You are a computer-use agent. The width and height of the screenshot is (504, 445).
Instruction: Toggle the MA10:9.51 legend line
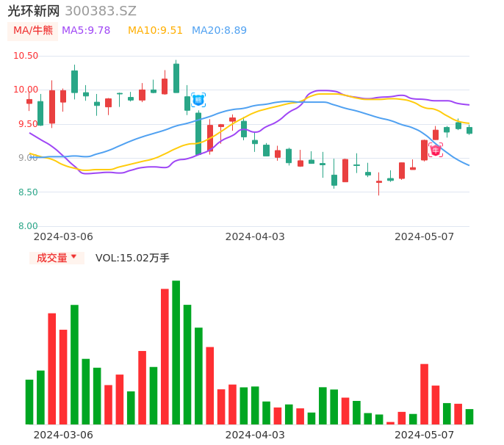click(x=155, y=31)
